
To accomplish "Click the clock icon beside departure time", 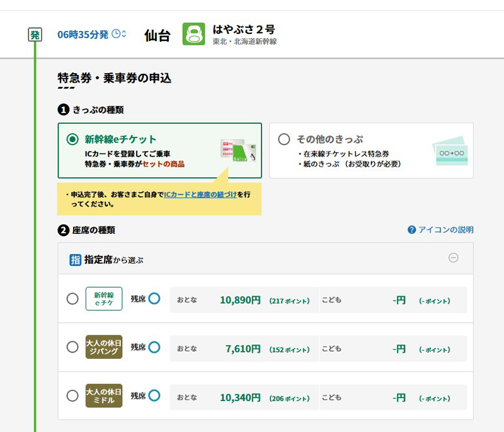I will tap(116, 34).
